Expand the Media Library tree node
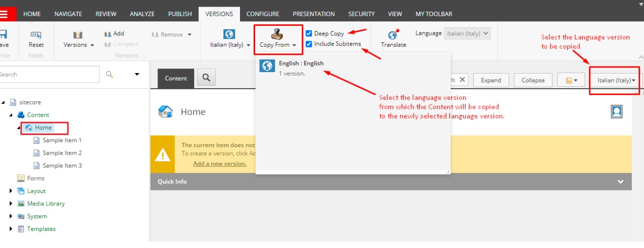This screenshot has height=248, width=644. coord(11,204)
